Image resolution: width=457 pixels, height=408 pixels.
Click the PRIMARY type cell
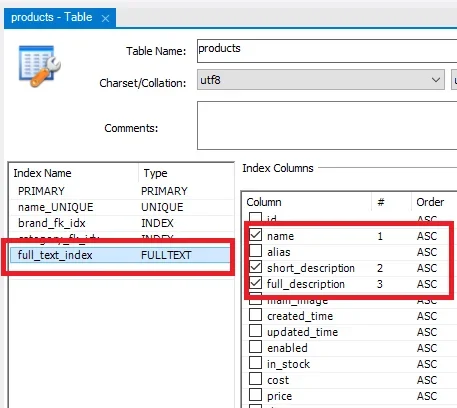(164, 191)
